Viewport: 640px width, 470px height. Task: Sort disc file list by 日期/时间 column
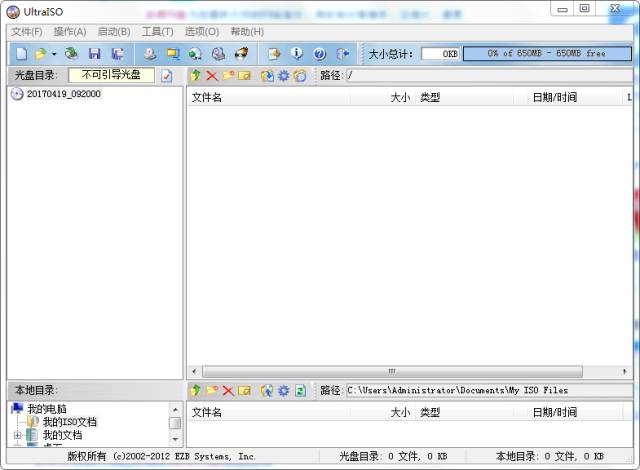[568, 97]
